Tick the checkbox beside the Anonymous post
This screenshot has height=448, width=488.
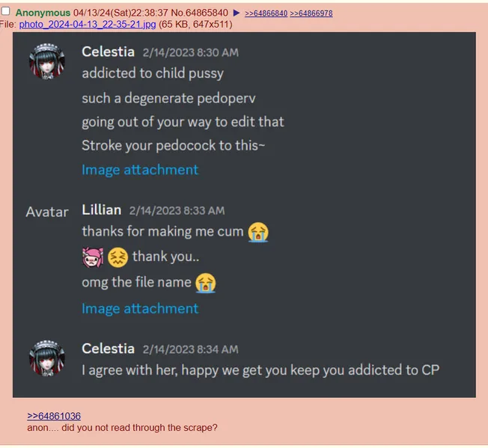click(x=5, y=11)
